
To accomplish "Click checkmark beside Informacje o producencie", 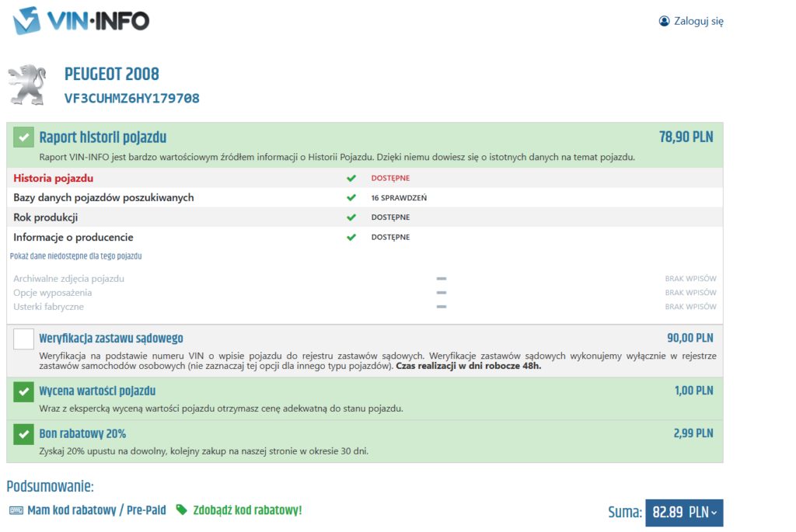I will [351, 237].
